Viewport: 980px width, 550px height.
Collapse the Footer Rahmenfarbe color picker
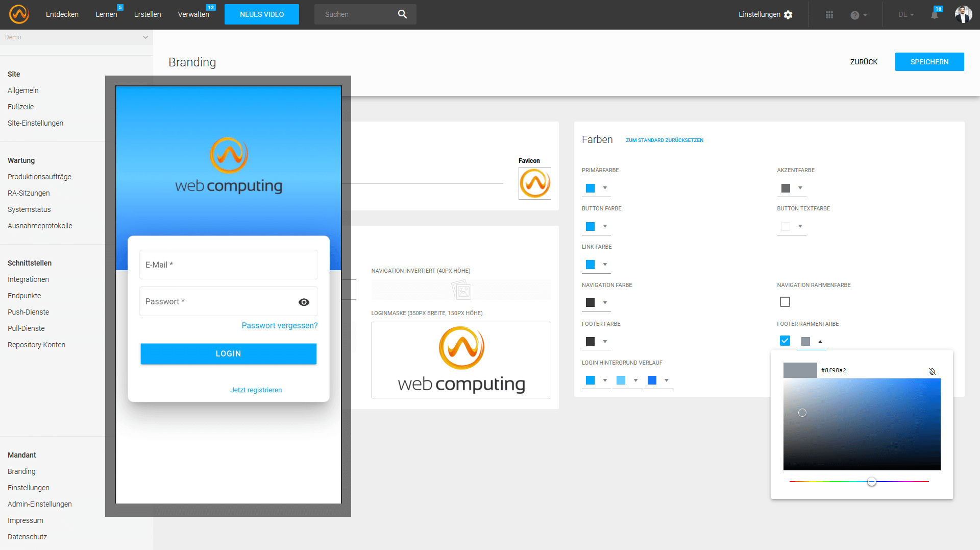pos(820,342)
